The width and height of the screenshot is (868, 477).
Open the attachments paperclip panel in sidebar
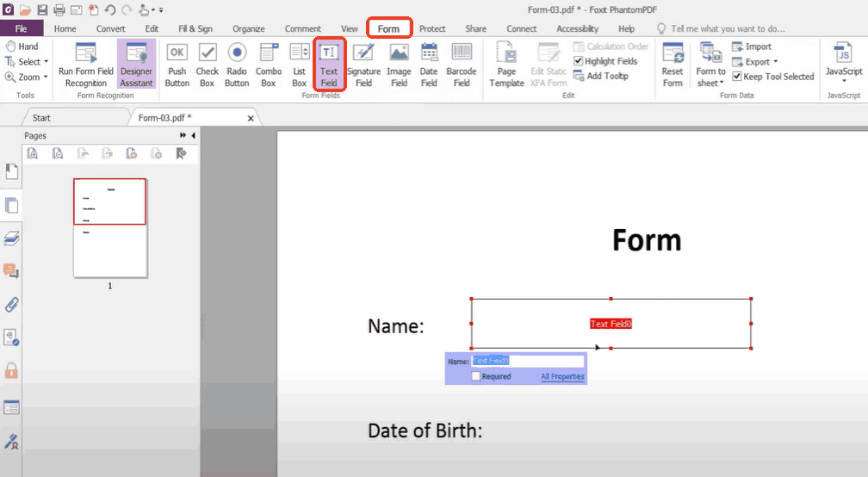(12, 305)
